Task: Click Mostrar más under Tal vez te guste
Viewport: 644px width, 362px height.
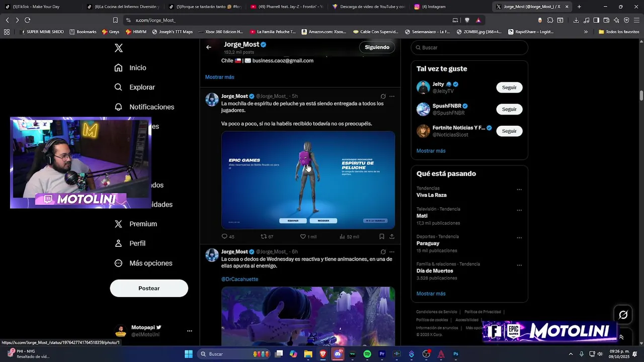Action: [431, 151]
